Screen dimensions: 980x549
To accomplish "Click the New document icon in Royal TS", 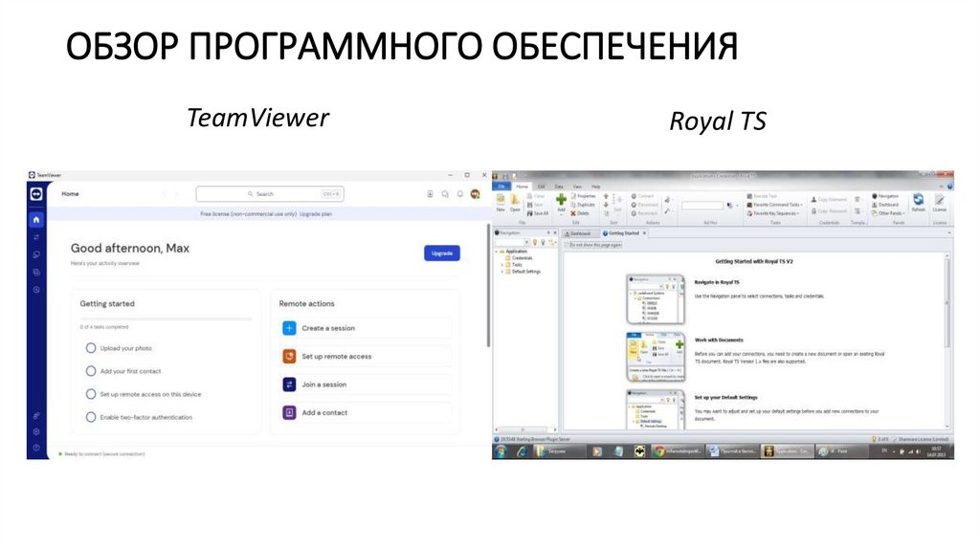I will coord(501,200).
